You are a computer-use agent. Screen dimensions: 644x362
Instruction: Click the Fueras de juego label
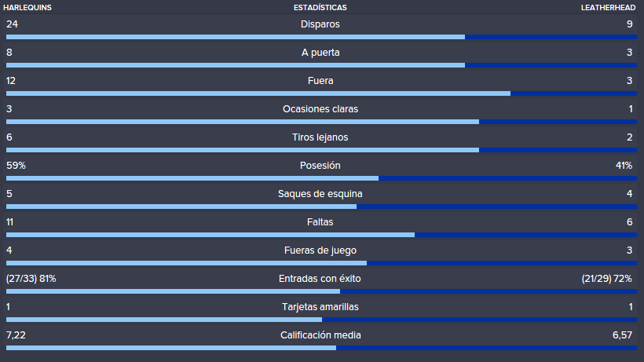pyautogui.click(x=320, y=250)
